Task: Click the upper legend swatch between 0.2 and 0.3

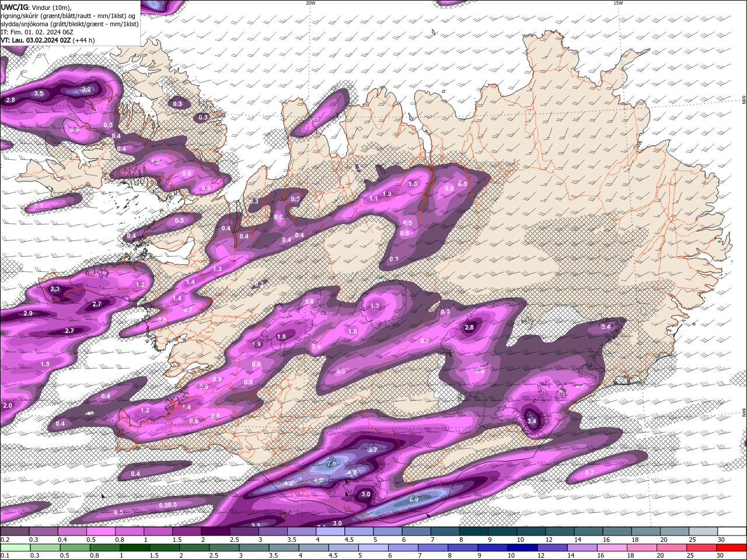Action: pos(15,531)
